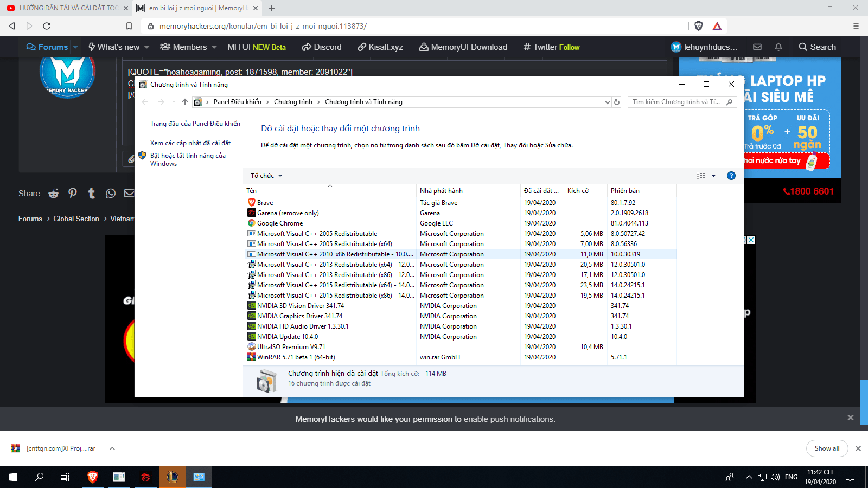Viewport: 868px width, 488px height.
Task: Open the volume control in system tray
Action: click(775, 477)
